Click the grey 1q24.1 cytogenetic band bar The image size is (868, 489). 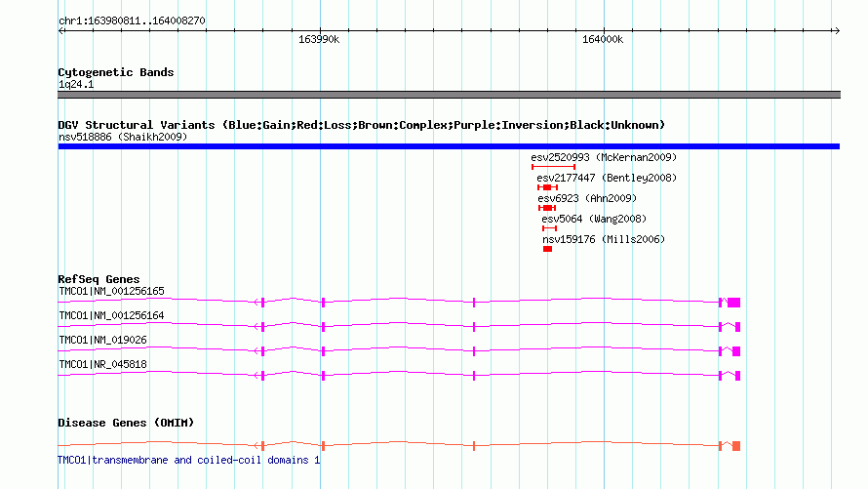click(449, 95)
